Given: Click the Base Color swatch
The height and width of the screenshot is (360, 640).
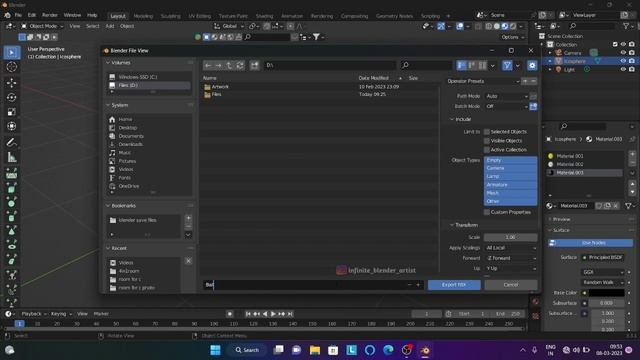Looking at the screenshot, I should [606, 293].
